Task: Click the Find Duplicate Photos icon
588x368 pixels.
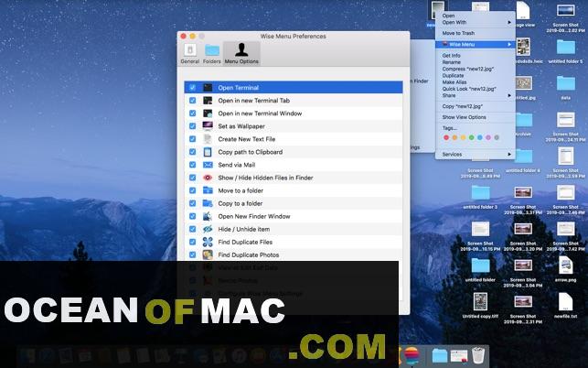Action: [208, 254]
